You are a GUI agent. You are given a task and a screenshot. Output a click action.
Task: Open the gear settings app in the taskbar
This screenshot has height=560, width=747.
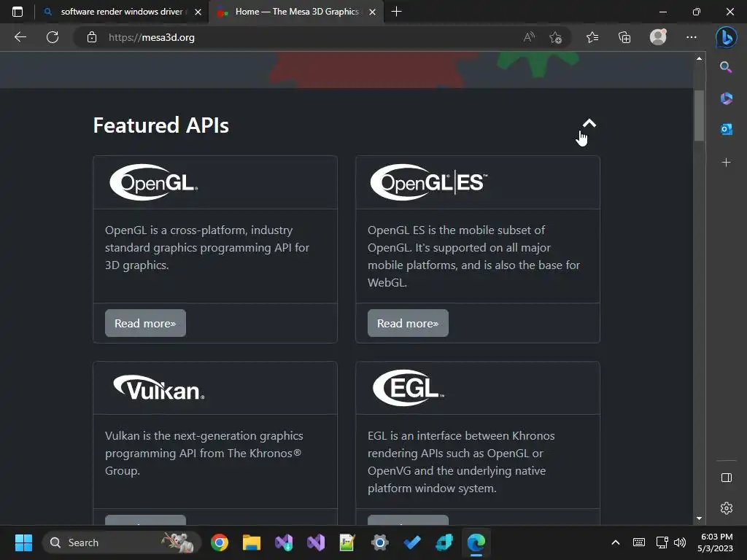(x=379, y=542)
